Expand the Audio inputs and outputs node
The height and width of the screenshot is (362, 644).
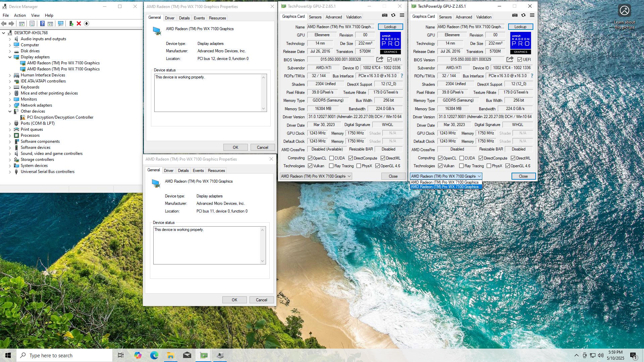[x=10, y=39]
